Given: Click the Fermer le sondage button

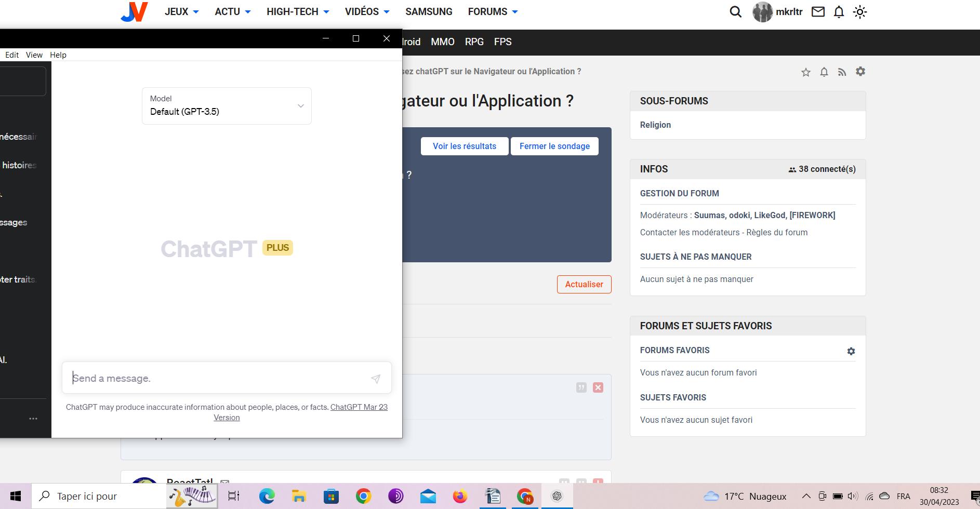Looking at the screenshot, I should tap(554, 146).
